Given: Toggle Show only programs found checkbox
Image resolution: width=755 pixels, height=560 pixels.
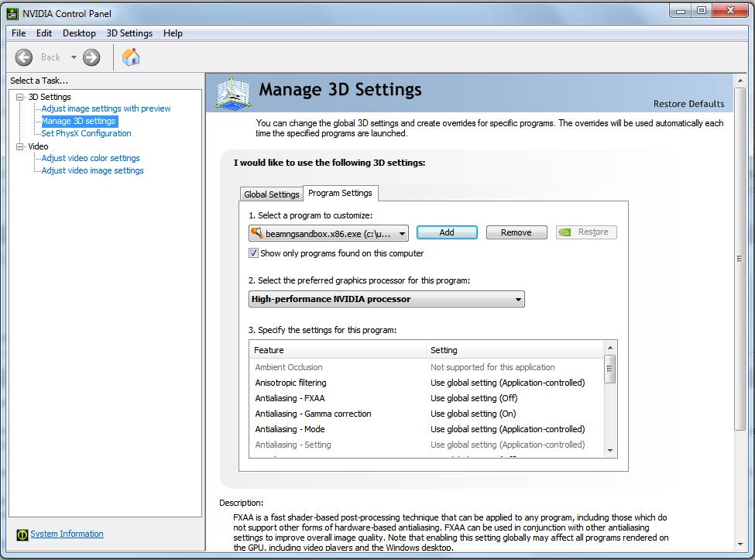Looking at the screenshot, I should pyautogui.click(x=253, y=253).
